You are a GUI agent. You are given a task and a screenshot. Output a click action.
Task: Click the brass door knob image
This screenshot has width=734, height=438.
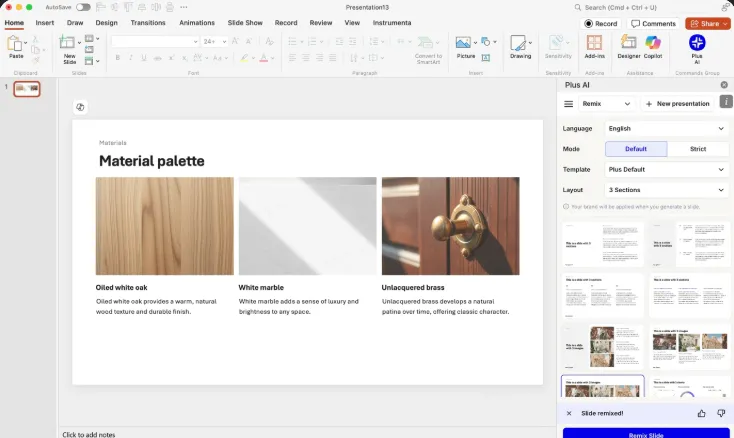(450, 226)
